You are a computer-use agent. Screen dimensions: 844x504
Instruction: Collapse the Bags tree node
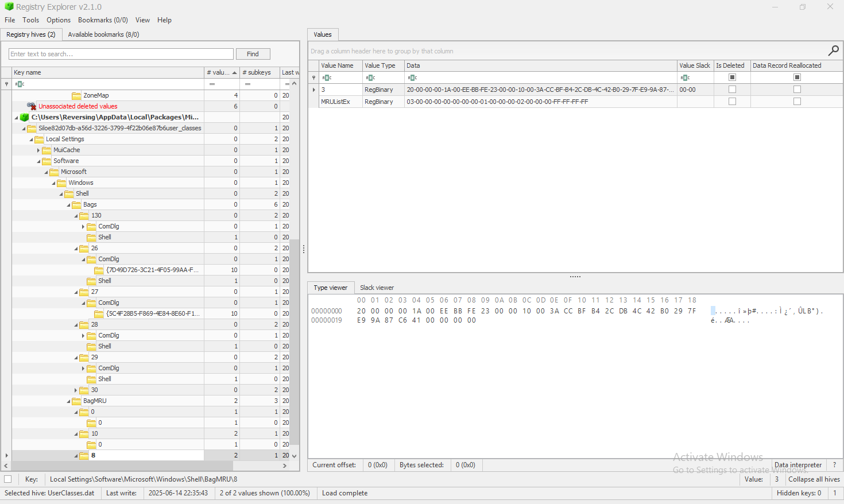click(x=68, y=205)
